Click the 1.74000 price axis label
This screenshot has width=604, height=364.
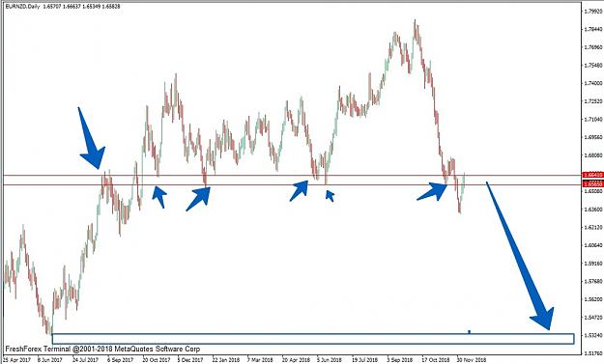pyautogui.click(x=592, y=83)
